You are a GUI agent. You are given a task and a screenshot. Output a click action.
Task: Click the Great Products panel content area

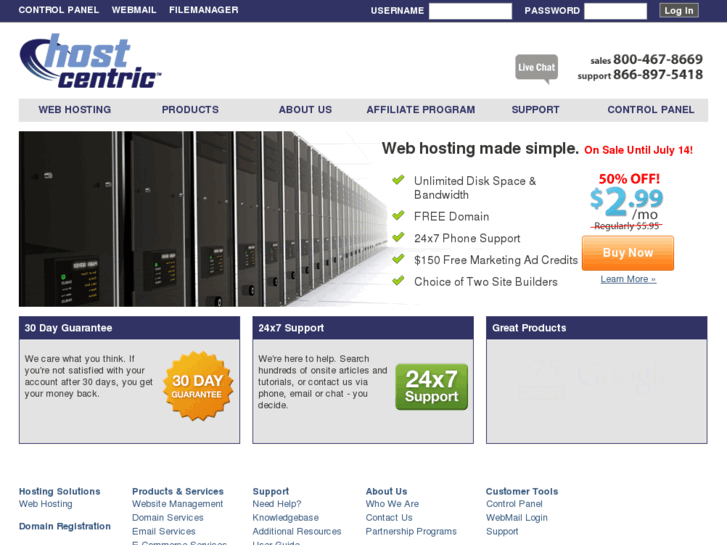[597, 391]
